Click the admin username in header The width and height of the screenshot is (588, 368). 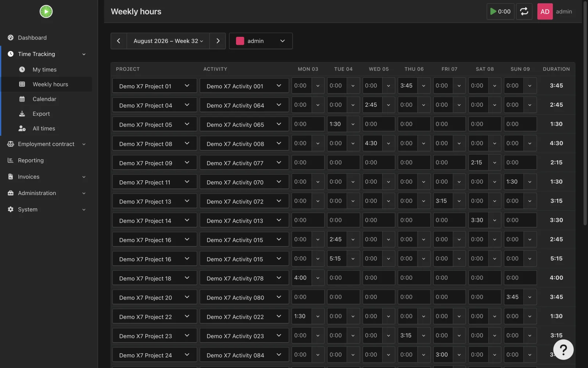(x=564, y=11)
